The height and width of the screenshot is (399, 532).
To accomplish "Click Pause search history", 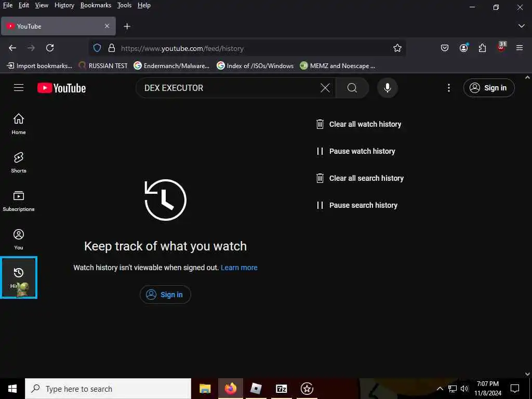I will click(x=356, y=205).
